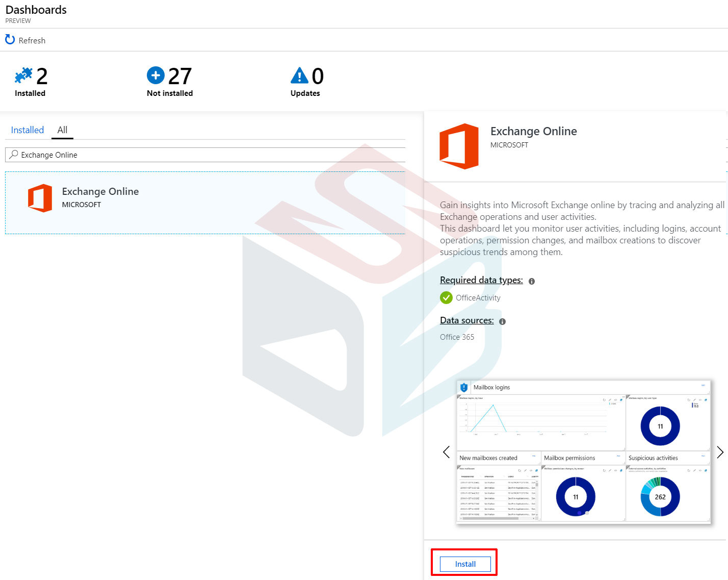Select the All tab
The height and width of the screenshot is (580, 728).
[62, 130]
